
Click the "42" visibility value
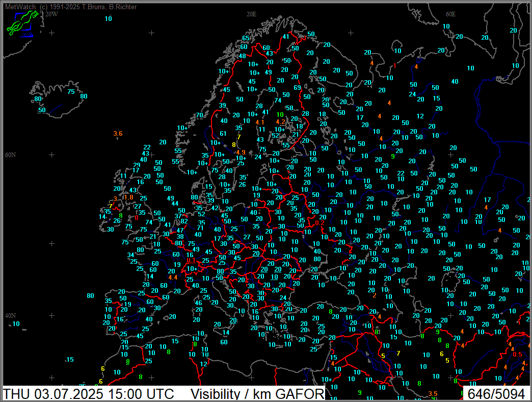[x=215, y=208]
